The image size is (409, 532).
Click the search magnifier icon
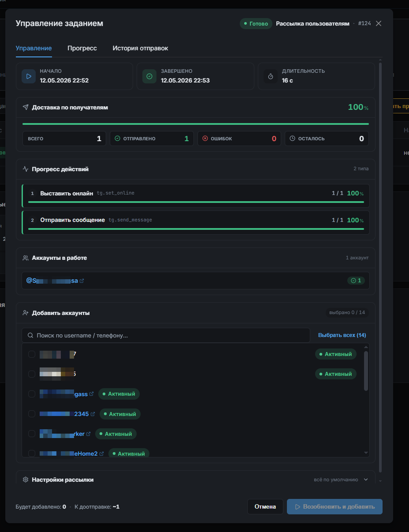pyautogui.click(x=30, y=335)
